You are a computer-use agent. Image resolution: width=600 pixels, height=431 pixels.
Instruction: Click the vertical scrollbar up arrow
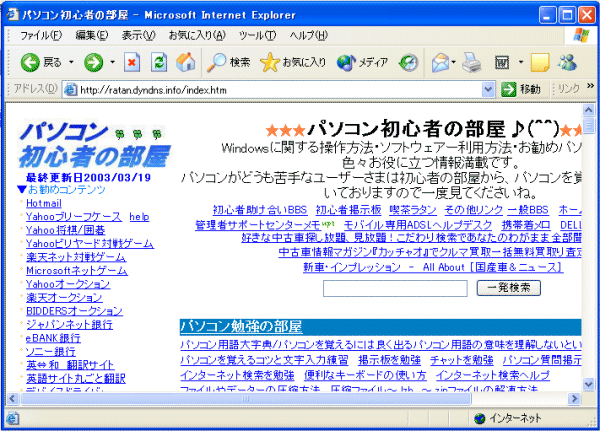tap(588, 110)
